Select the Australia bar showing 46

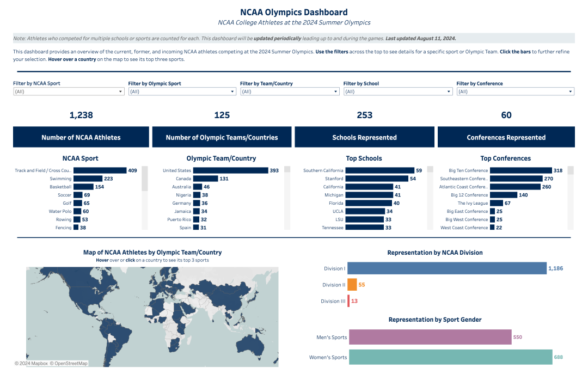(x=198, y=187)
